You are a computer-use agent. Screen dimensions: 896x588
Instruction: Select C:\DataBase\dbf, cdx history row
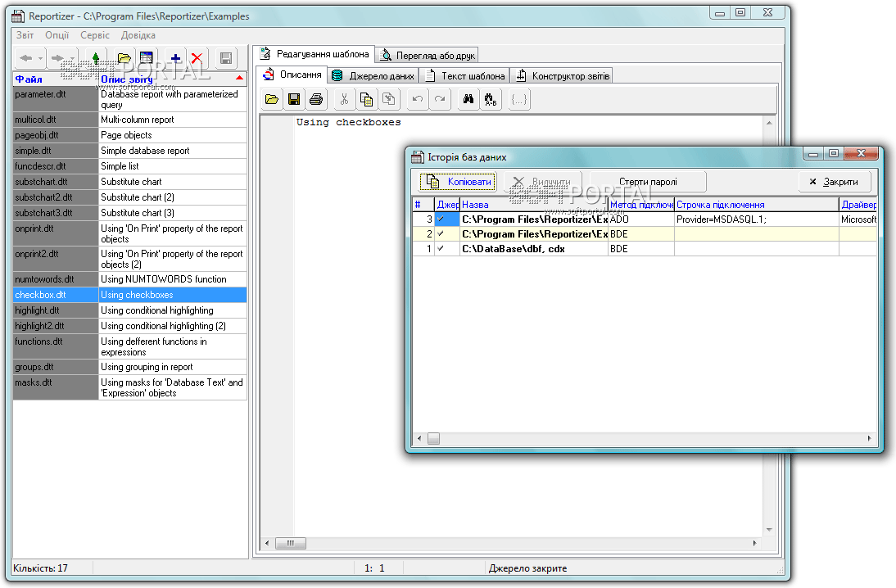645,249
